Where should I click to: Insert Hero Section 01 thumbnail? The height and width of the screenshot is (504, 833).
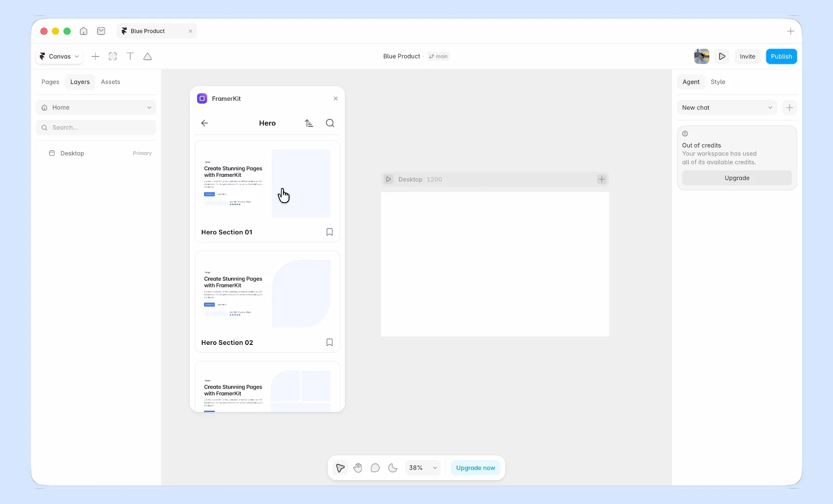tap(267, 183)
